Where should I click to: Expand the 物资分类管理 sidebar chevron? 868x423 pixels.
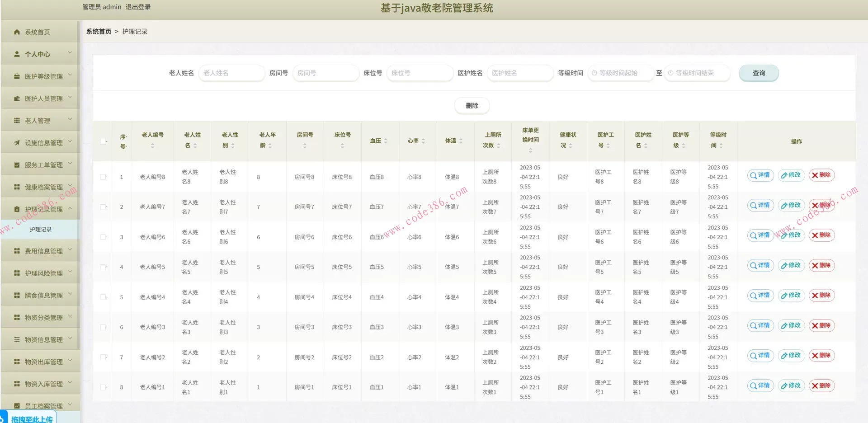coord(70,317)
